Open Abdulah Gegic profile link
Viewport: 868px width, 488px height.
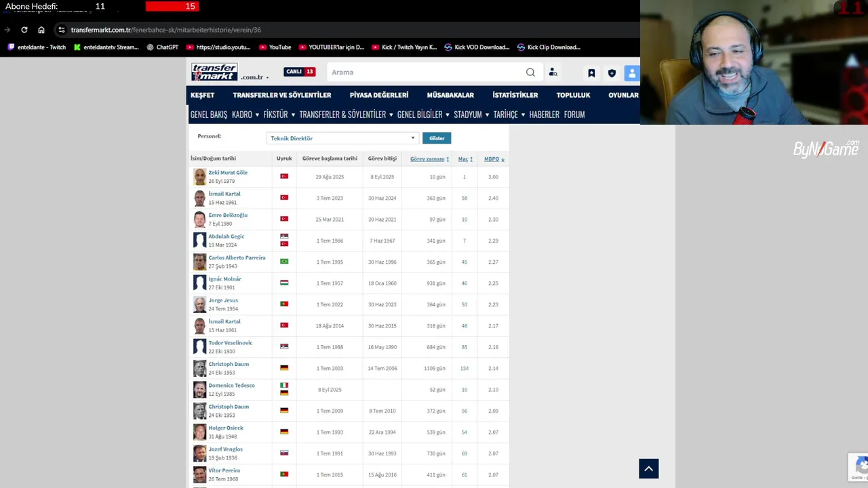[226, 237]
